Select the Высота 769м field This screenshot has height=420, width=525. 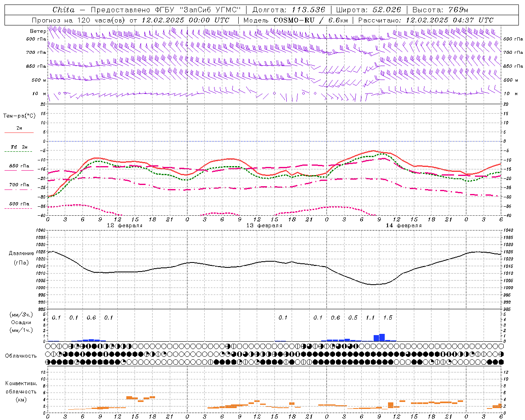pos(440,10)
